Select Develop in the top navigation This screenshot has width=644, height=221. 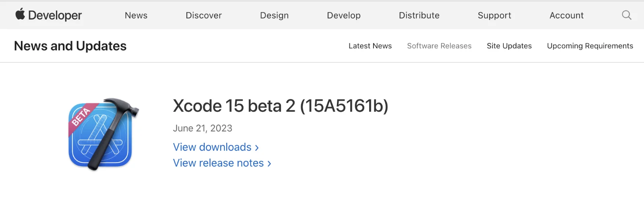click(x=344, y=15)
